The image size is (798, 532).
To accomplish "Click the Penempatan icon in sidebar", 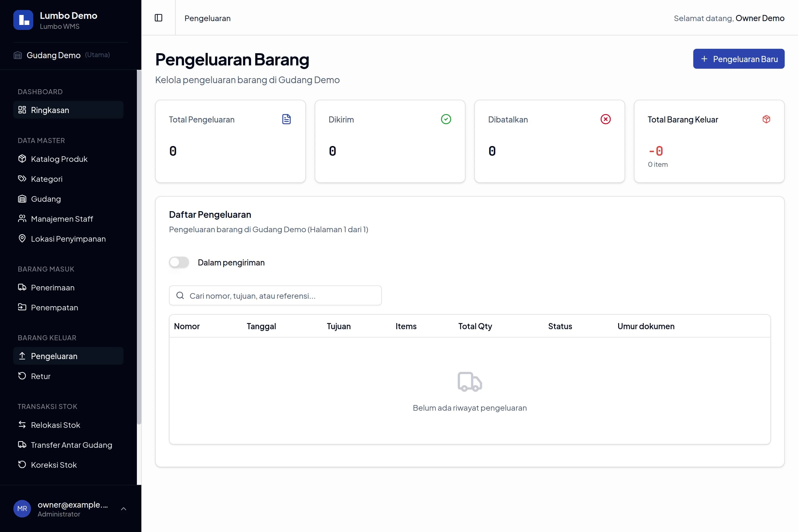I will tap(22, 307).
